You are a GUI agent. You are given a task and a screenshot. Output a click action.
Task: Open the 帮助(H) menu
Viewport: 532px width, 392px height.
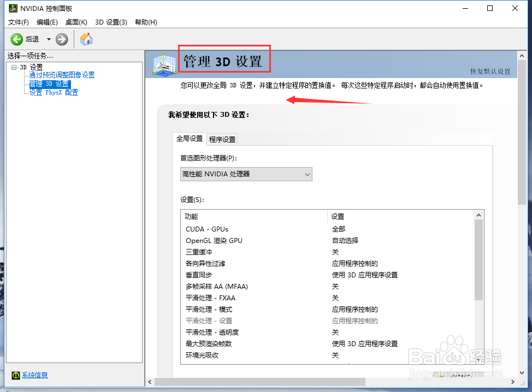[x=146, y=22]
